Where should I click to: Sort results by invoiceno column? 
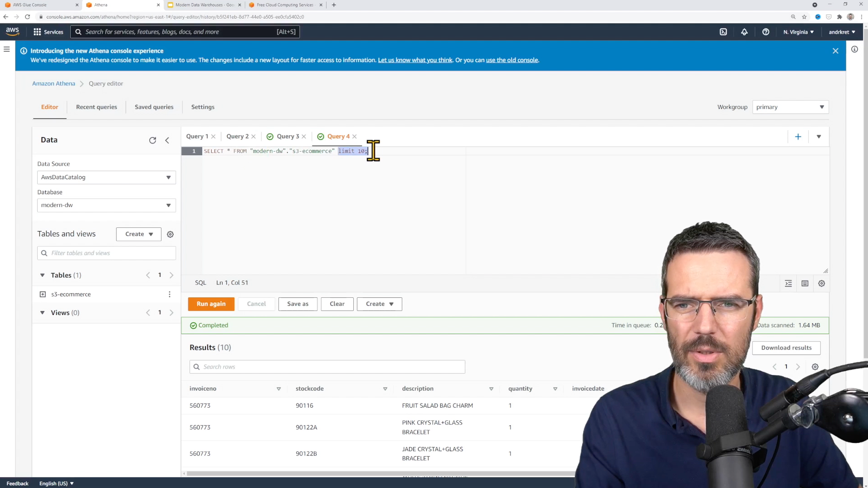(278, 389)
